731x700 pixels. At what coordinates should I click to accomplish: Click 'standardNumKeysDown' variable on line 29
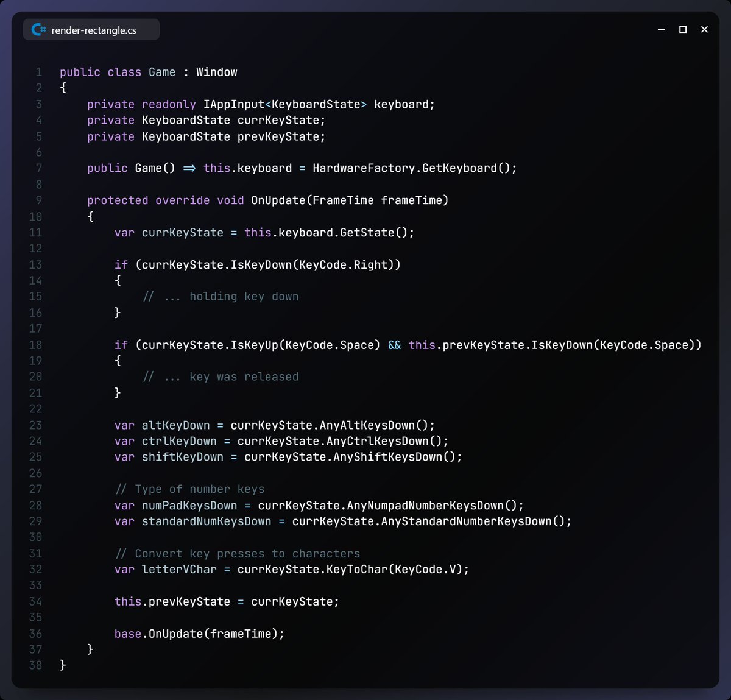pos(207,521)
